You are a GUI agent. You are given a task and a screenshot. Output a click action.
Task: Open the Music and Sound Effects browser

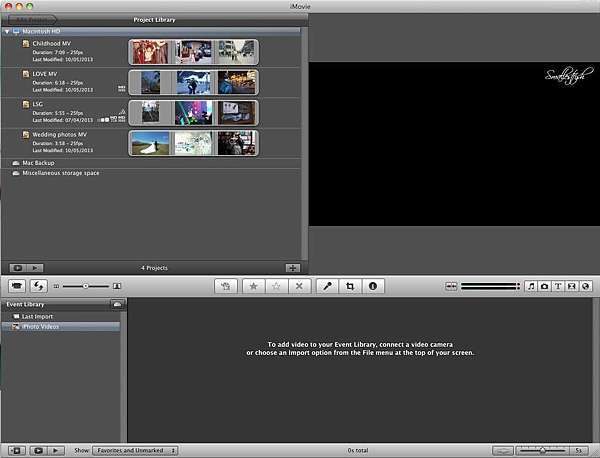(x=531, y=286)
